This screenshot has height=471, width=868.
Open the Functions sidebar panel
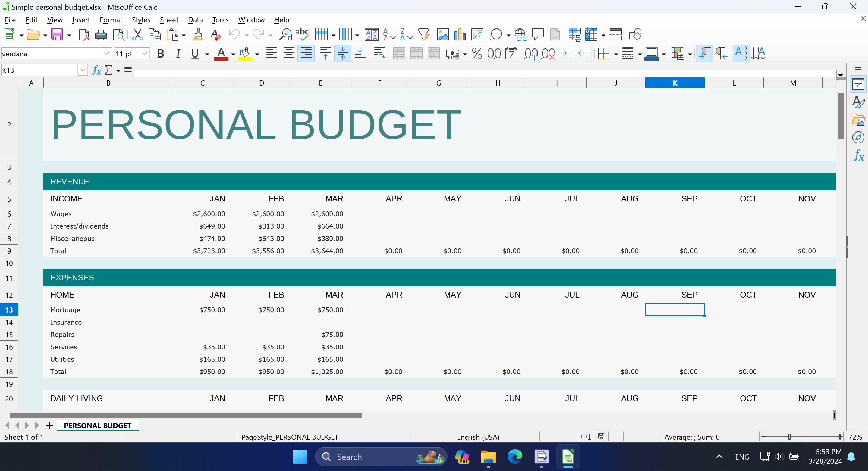[858, 155]
